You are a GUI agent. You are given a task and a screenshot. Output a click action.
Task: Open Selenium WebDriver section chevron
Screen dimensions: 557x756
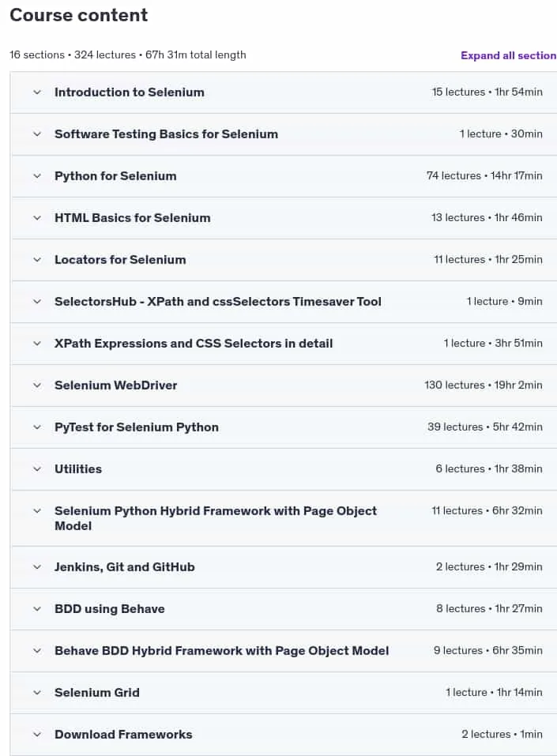coord(37,386)
